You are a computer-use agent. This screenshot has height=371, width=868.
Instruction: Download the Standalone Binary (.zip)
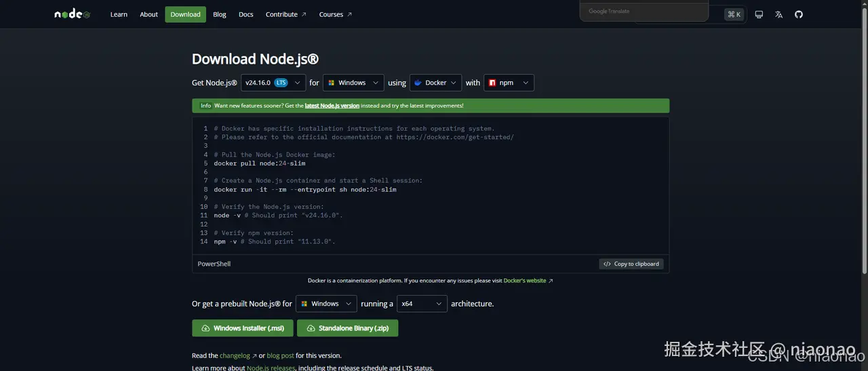(347, 328)
